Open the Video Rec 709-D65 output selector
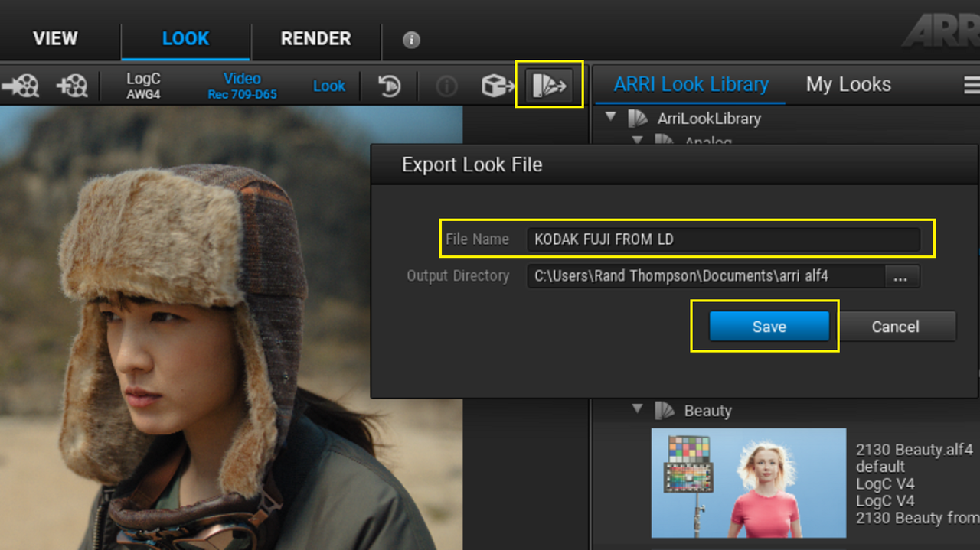 (x=242, y=86)
